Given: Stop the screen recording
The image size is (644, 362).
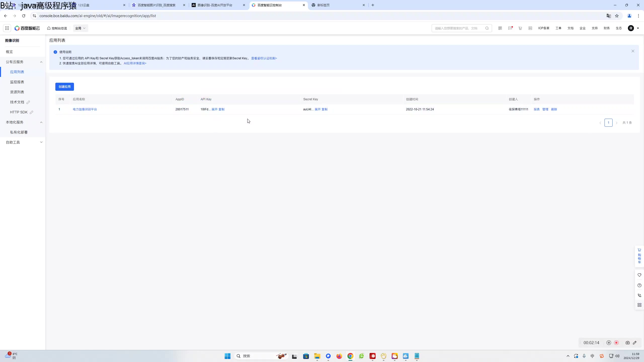Looking at the screenshot, I should click(616, 343).
